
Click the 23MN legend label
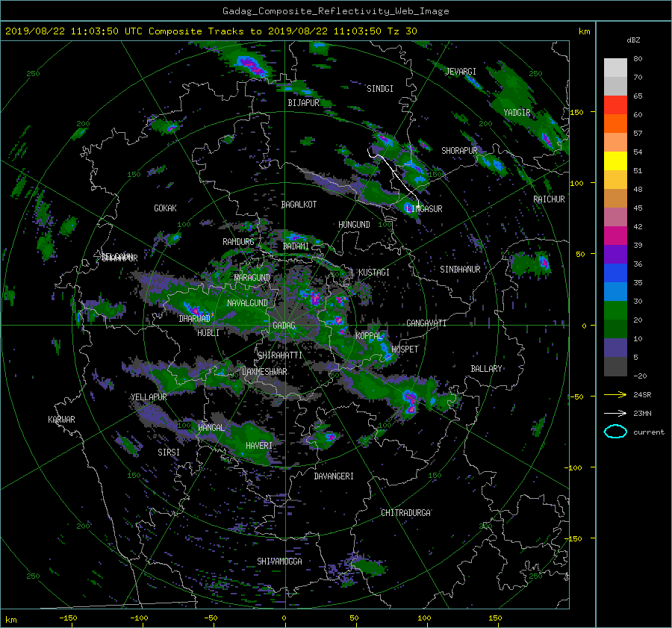(642, 414)
